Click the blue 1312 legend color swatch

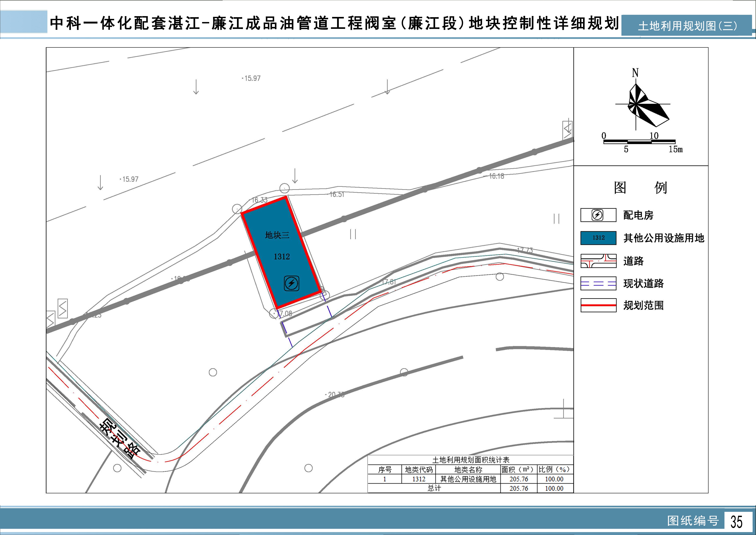point(598,238)
